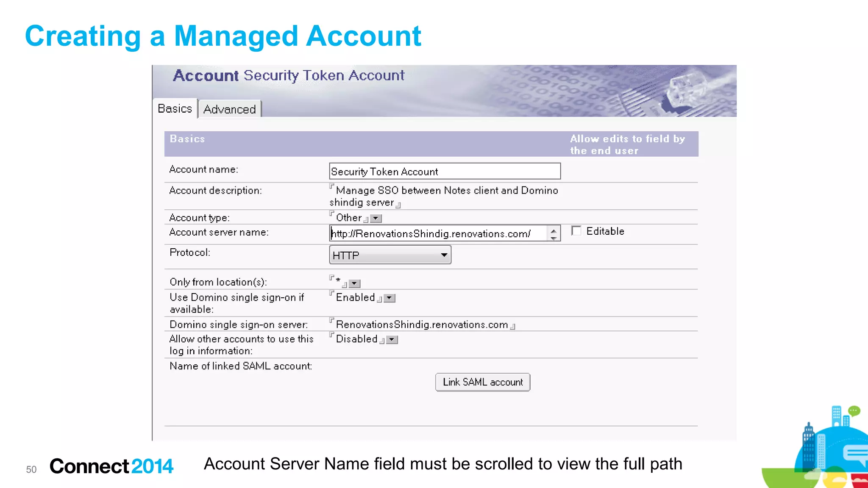Click the 'Account server name:' label
Image resolution: width=868 pixels, height=488 pixels.
coord(219,232)
